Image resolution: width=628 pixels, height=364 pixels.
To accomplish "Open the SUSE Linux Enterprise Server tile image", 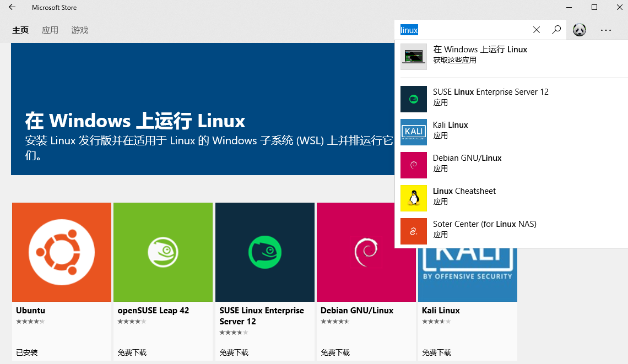I will pyautogui.click(x=265, y=252).
